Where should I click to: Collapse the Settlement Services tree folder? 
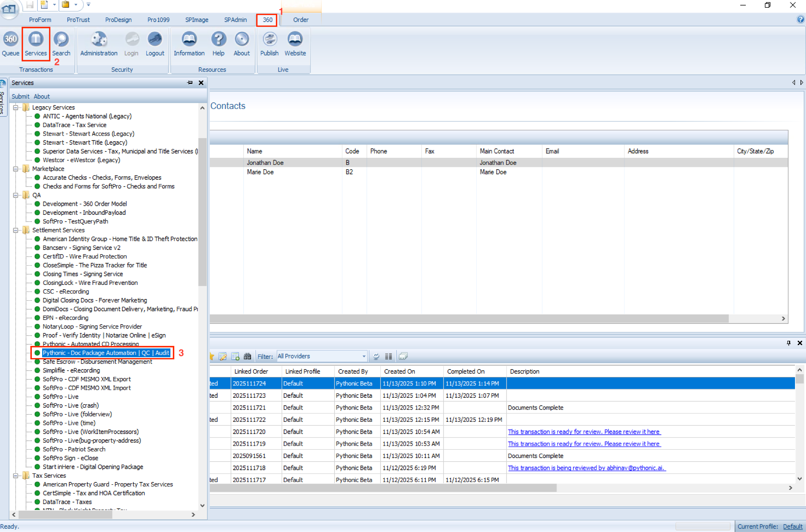point(15,230)
